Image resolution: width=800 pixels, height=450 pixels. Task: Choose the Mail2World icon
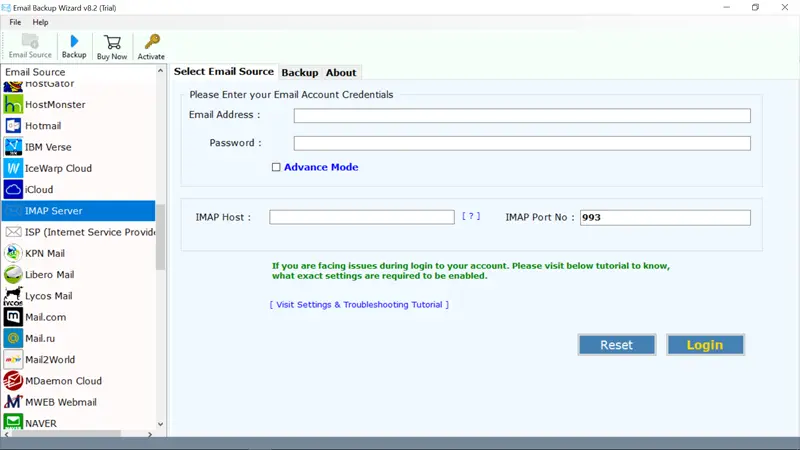(13, 360)
